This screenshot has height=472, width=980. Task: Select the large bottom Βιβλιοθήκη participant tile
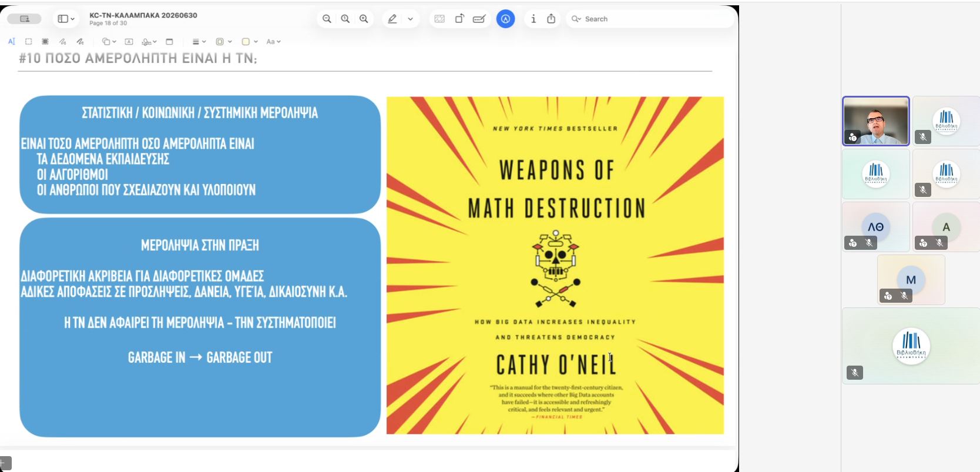[x=911, y=346]
